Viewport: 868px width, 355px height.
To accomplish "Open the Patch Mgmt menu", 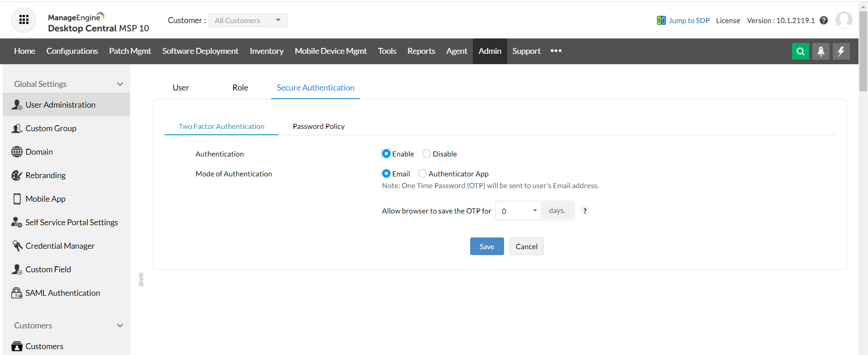I will click(x=130, y=51).
